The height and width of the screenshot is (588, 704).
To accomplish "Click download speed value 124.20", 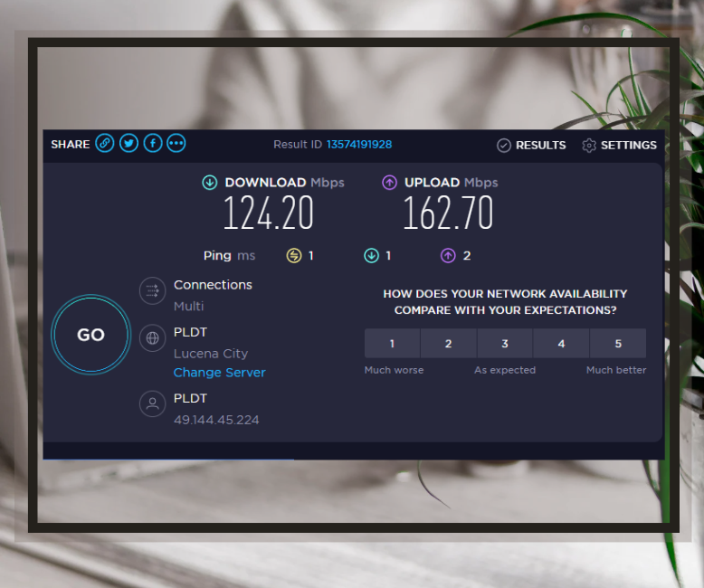I will tap(269, 213).
